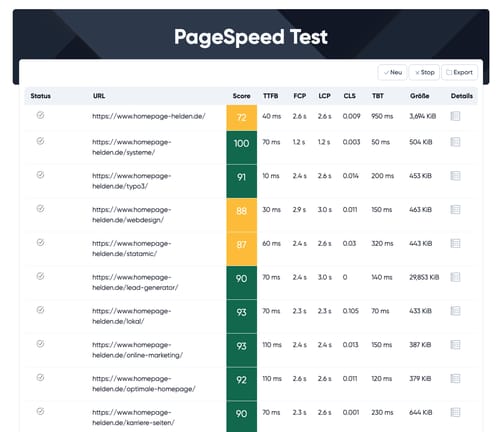Image resolution: width=500 pixels, height=432 pixels.
Task: Click the yellow score cell 88
Action: pyautogui.click(x=242, y=215)
